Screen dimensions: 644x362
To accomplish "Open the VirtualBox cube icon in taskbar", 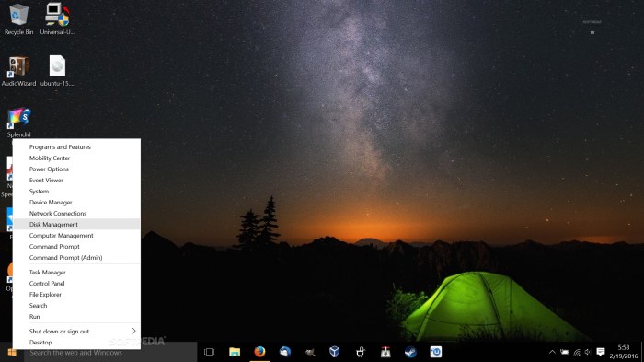I will point(335,352).
